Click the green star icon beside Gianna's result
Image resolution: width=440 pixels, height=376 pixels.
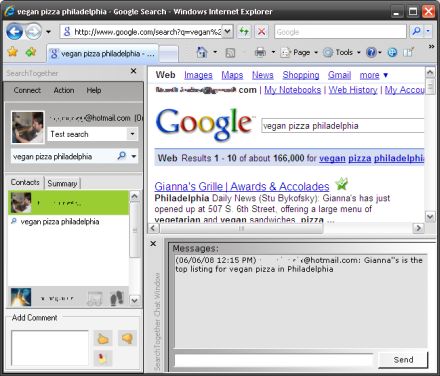point(341,184)
